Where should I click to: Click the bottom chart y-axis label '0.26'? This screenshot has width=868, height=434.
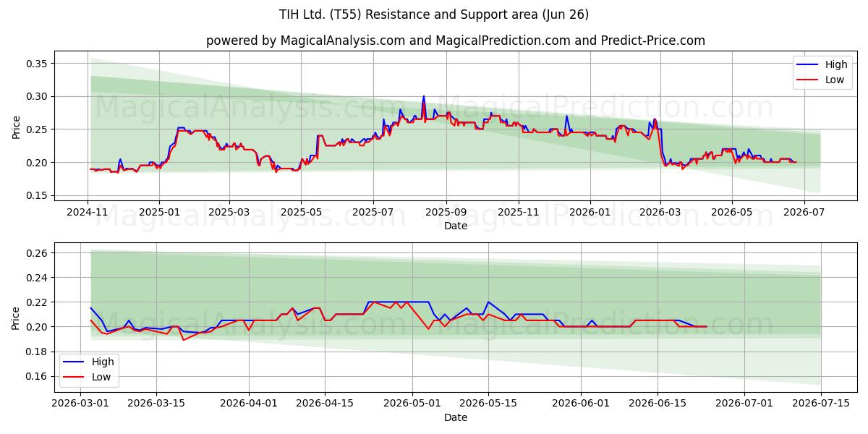[36, 253]
